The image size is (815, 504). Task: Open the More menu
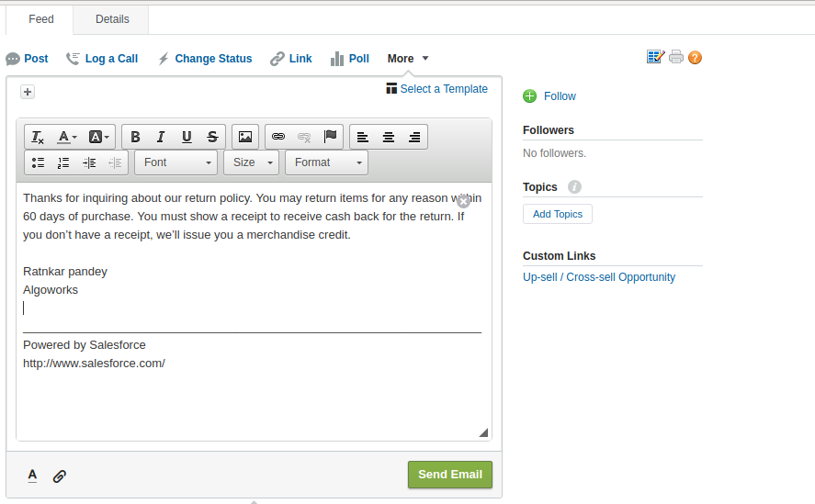[x=408, y=59]
